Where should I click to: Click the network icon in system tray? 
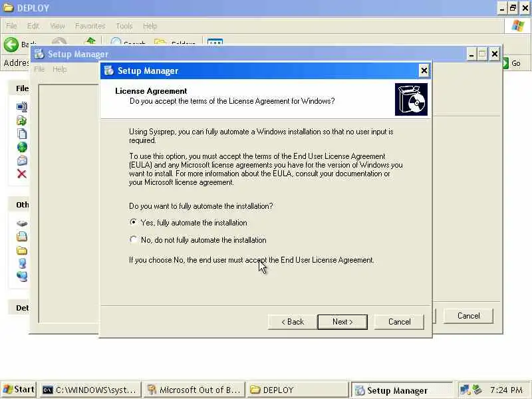464,390
